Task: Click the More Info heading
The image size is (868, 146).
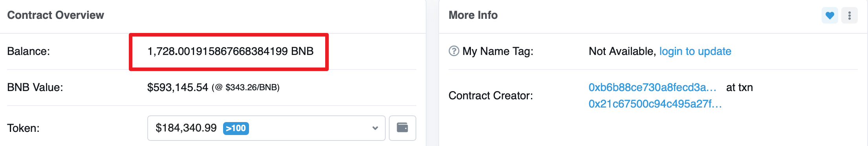Action: pos(473,15)
